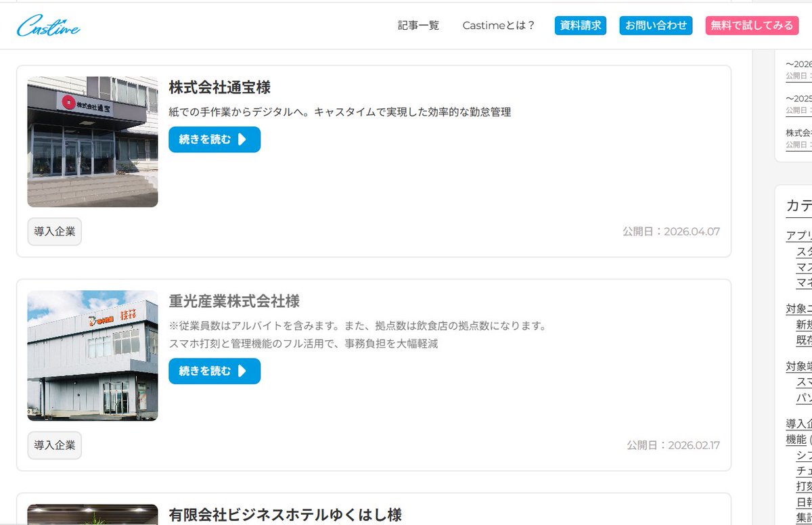Click the publish date 2026.02.17
The width and height of the screenshot is (812, 525).
pyautogui.click(x=673, y=445)
